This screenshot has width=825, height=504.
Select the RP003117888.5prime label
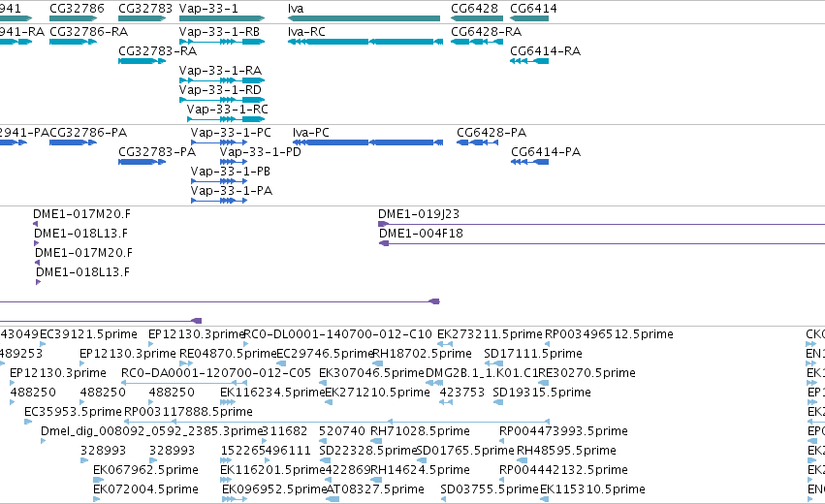point(188,413)
